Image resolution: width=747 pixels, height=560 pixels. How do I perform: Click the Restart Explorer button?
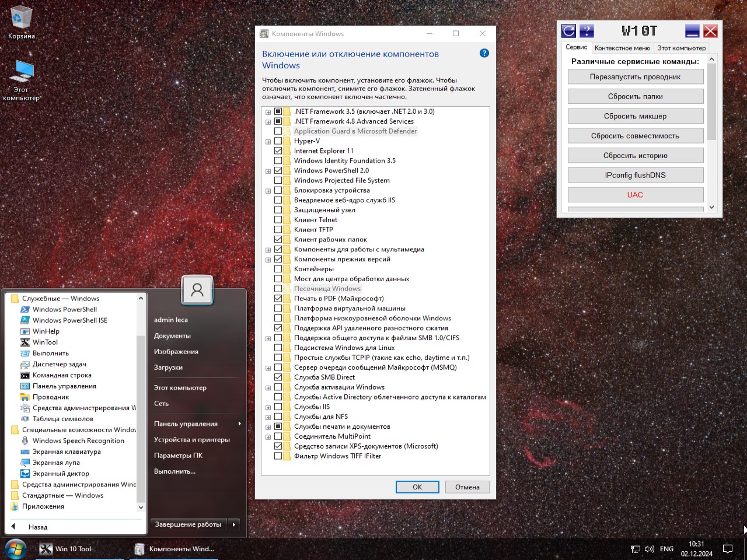[635, 77]
